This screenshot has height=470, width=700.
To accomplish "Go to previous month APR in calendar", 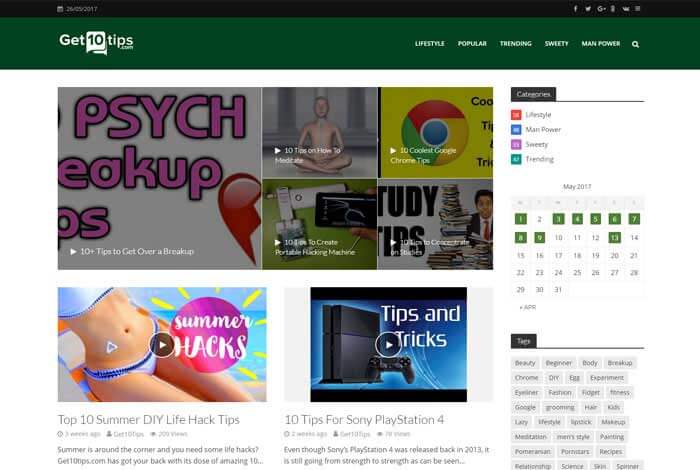I will click(x=528, y=307).
